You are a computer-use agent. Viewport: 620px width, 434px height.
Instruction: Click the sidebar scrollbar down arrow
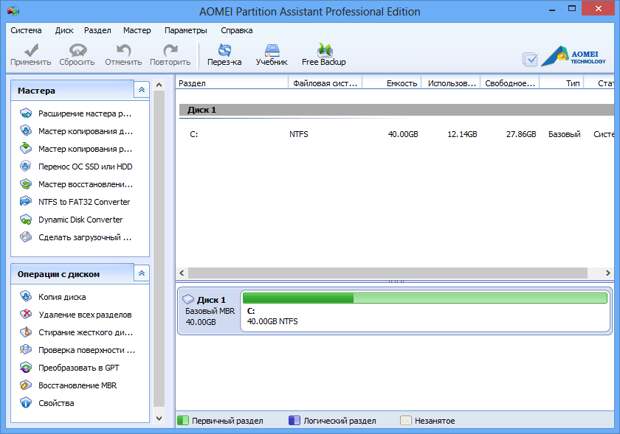159,418
